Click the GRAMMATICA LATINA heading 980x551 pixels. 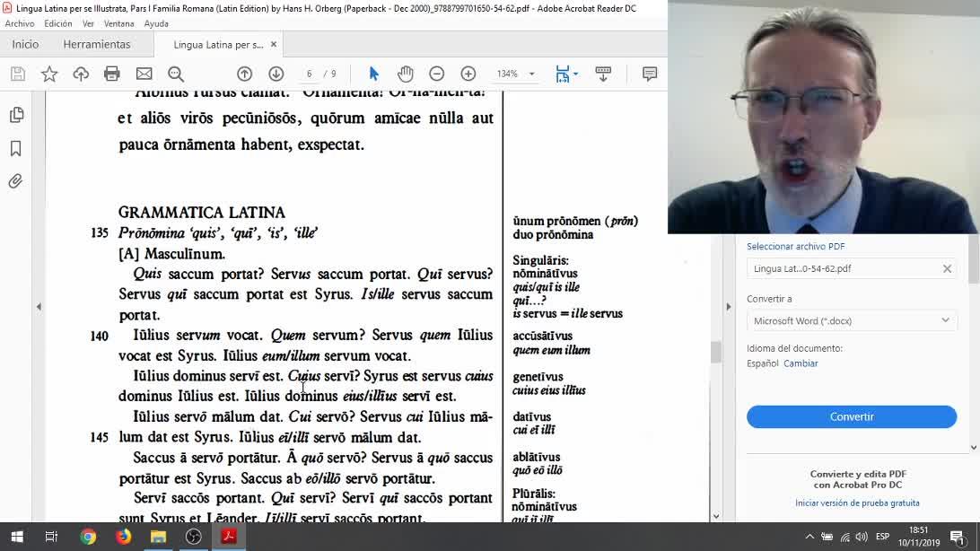pos(201,213)
